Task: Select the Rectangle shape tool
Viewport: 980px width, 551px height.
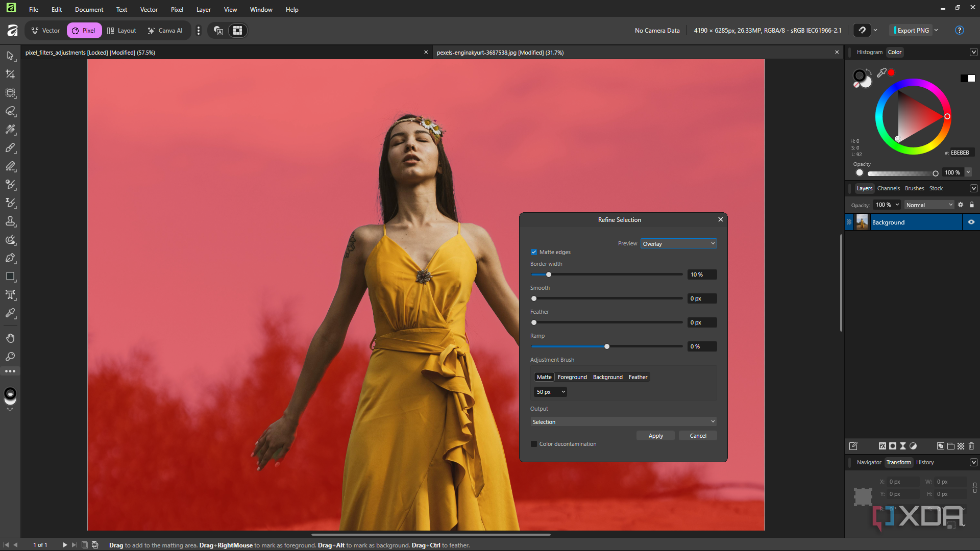Action: (10, 277)
